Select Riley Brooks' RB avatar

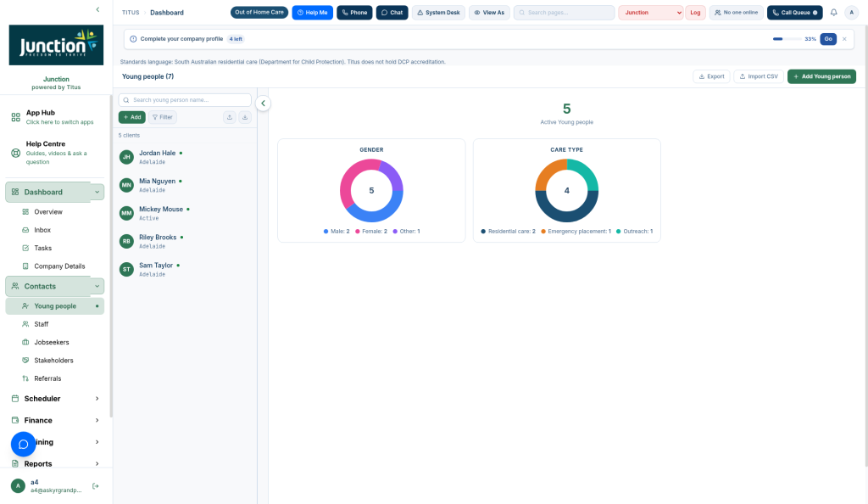(x=127, y=242)
